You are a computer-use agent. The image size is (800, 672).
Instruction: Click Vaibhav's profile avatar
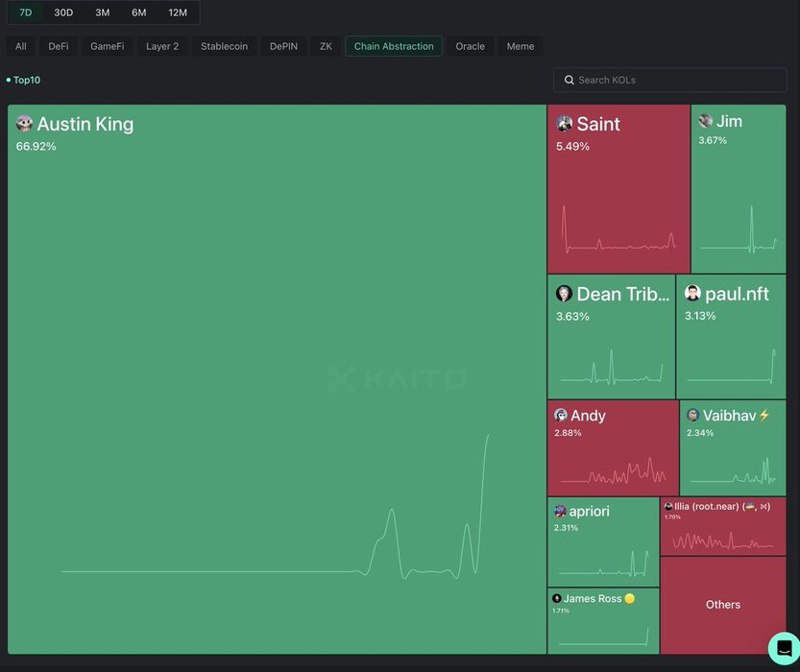[692, 416]
